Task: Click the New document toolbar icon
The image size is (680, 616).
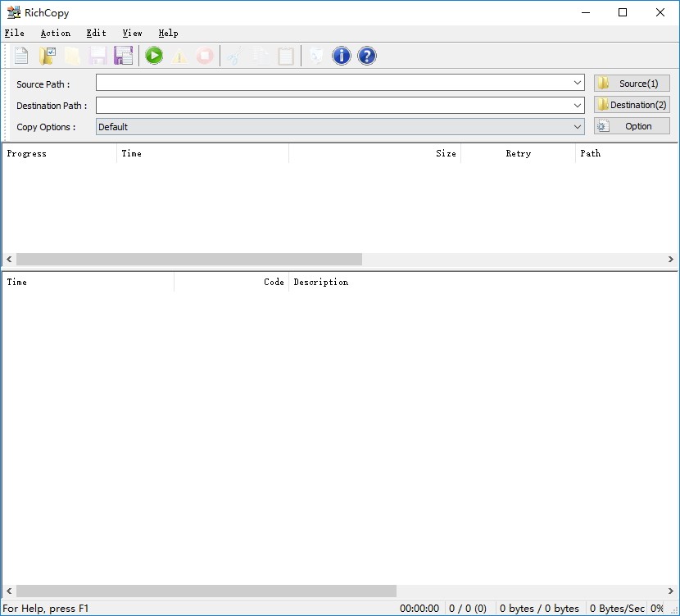Action: [x=21, y=56]
